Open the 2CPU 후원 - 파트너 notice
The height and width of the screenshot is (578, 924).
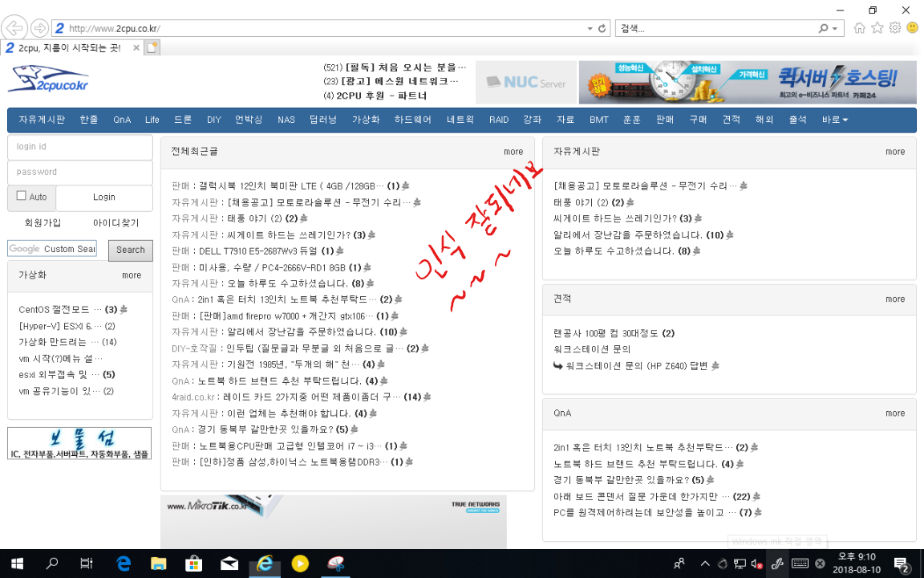tap(381, 96)
